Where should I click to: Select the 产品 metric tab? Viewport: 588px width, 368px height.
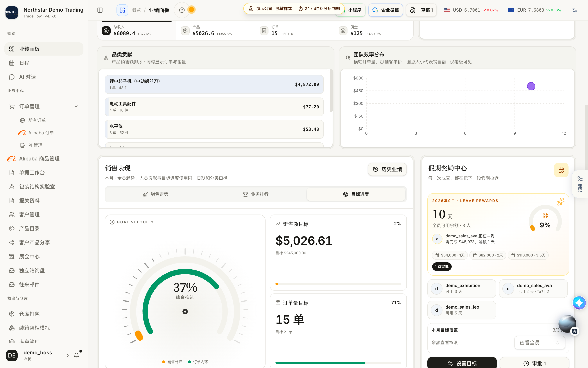216,31
